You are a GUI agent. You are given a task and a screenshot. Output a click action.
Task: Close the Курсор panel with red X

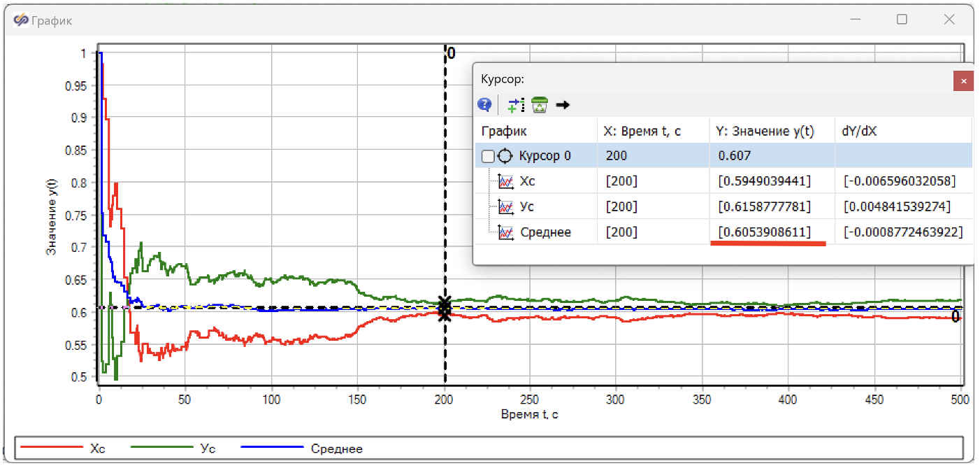963,81
